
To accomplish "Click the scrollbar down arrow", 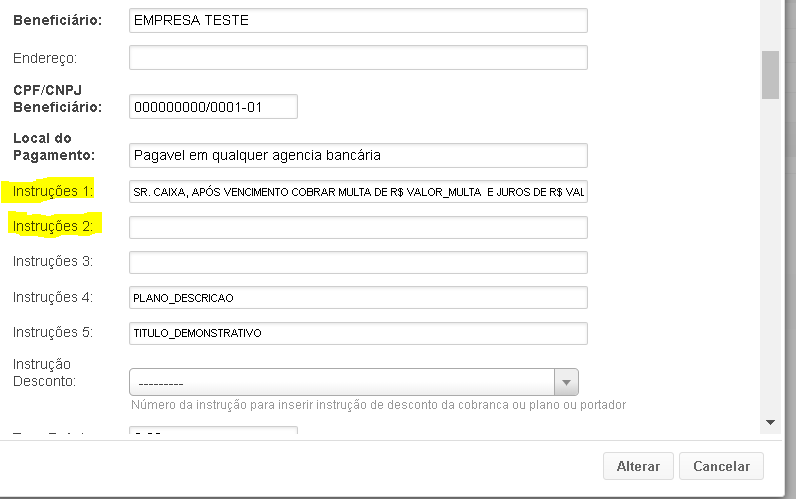I will [770, 422].
